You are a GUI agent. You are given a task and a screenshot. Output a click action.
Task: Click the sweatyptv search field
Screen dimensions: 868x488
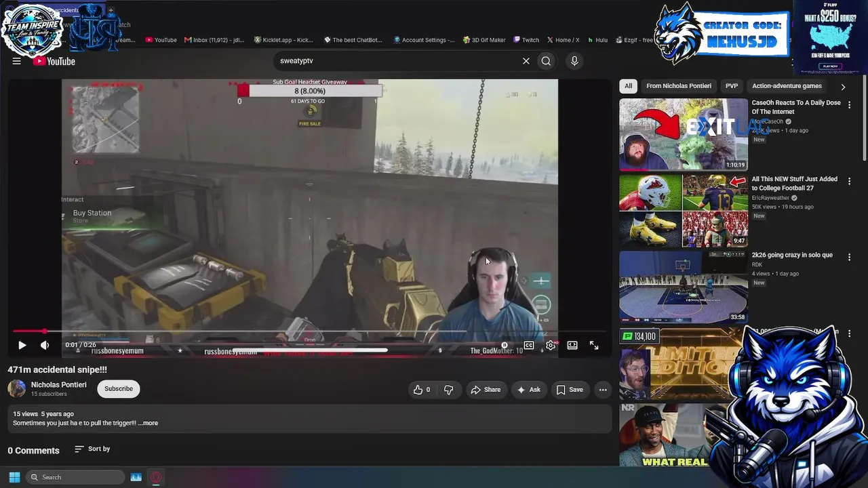coord(397,61)
